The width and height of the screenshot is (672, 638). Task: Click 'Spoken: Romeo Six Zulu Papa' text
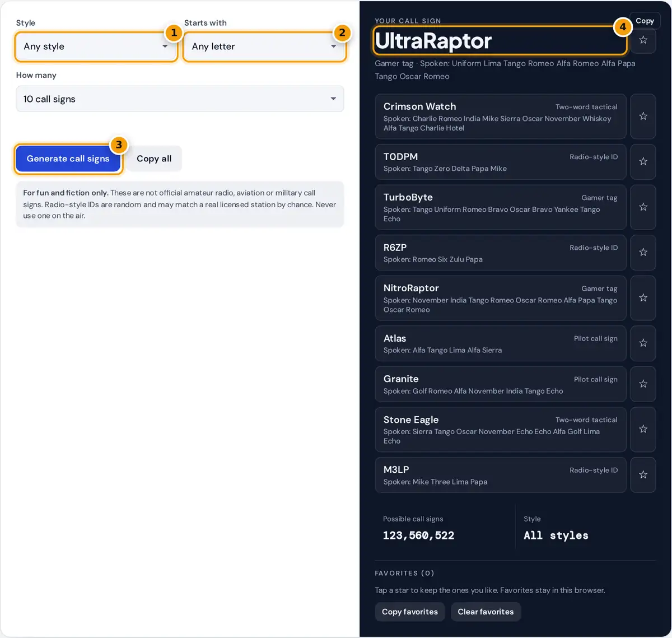point(433,259)
